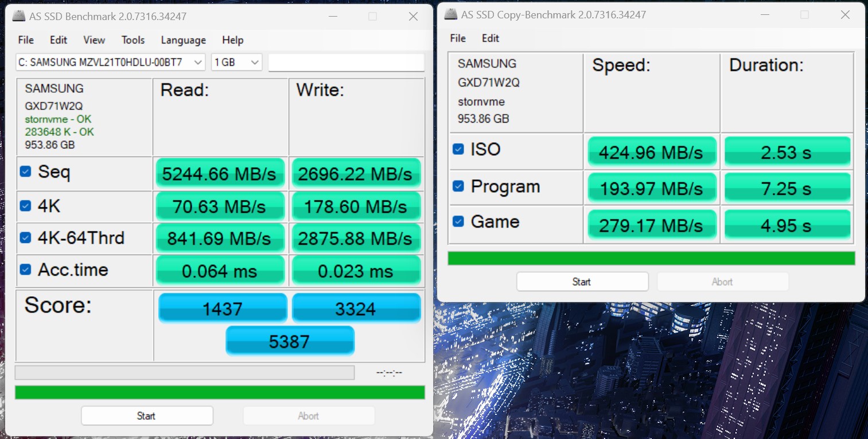The width and height of the screenshot is (868, 439).
Task: Click Start in Copy-Benchmark window
Action: pyautogui.click(x=582, y=281)
